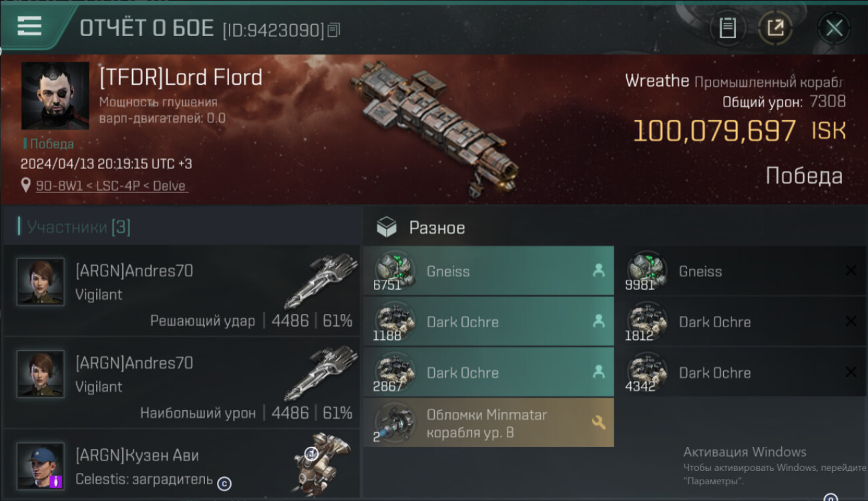The image size is (868, 501).
Task: Click the Разное cargo section header
Action: pyautogui.click(x=437, y=228)
